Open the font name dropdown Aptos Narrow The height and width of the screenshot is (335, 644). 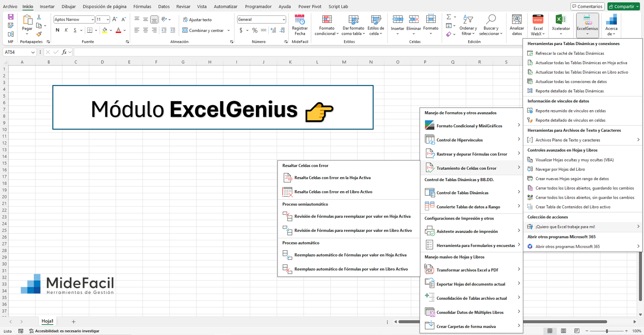point(92,20)
